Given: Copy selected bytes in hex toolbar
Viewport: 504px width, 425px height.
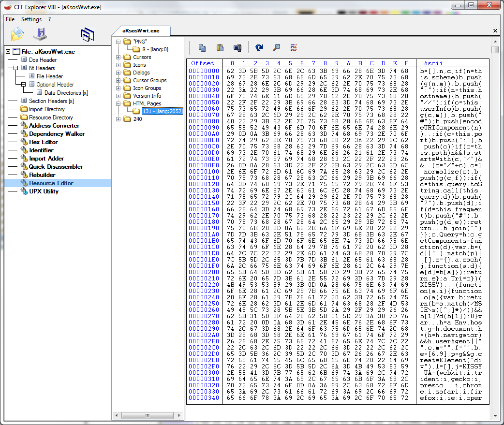Looking at the screenshot, I should (x=202, y=48).
